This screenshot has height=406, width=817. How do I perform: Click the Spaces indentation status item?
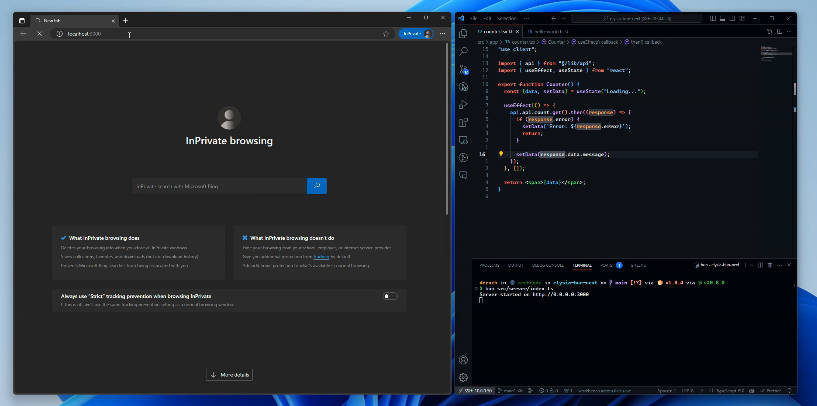666,390
